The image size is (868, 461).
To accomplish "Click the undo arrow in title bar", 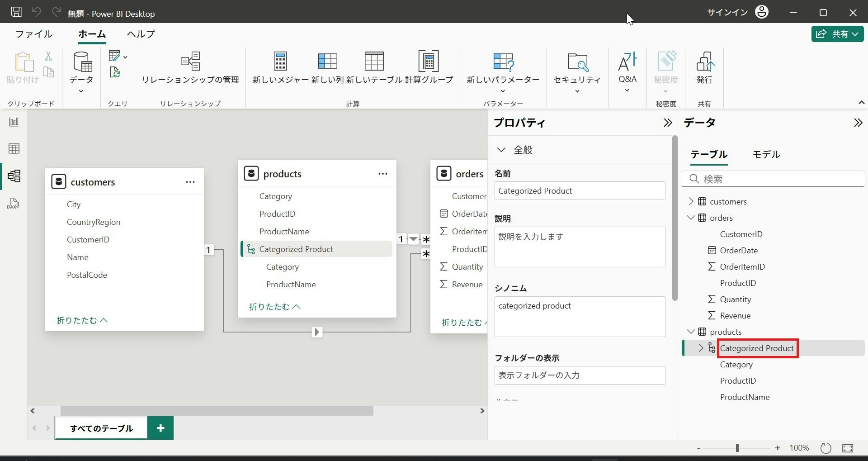I will pos(37,12).
